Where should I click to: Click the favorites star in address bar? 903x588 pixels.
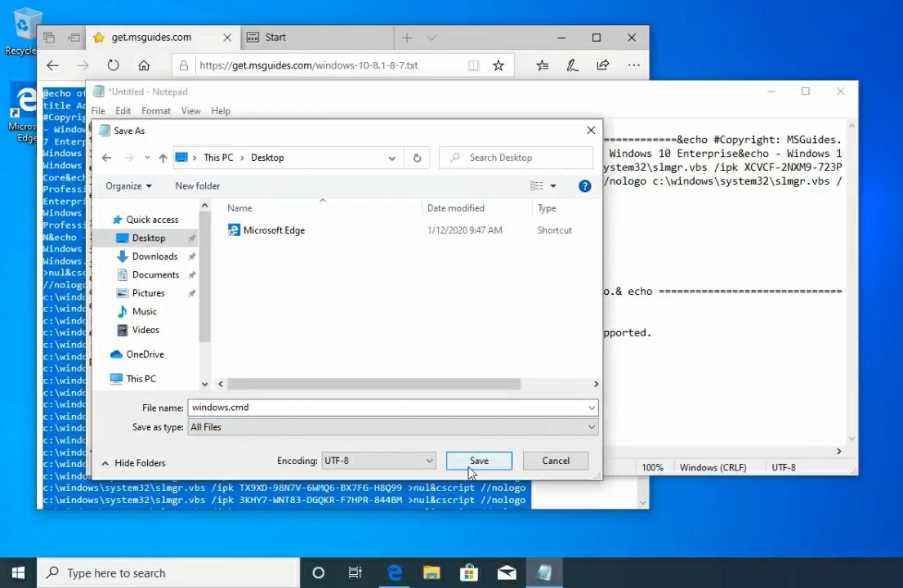click(498, 65)
